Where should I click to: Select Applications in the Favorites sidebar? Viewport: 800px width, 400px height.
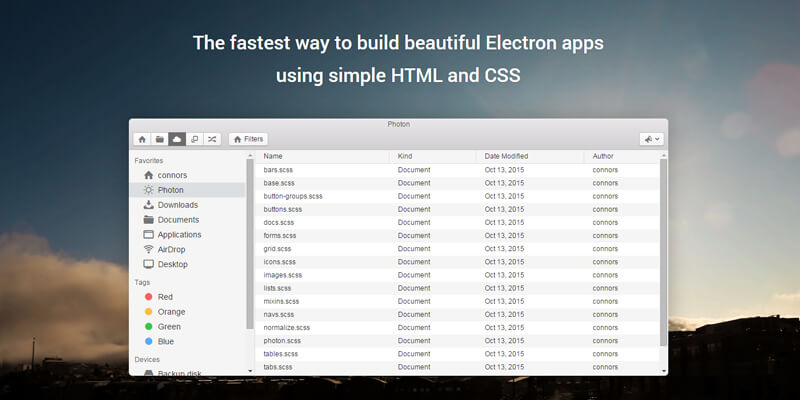179,234
